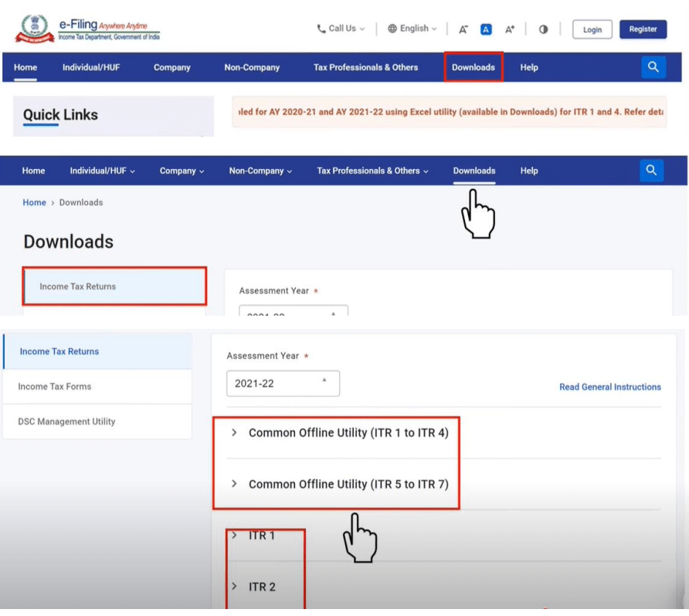Select the default font size A icon

(486, 29)
